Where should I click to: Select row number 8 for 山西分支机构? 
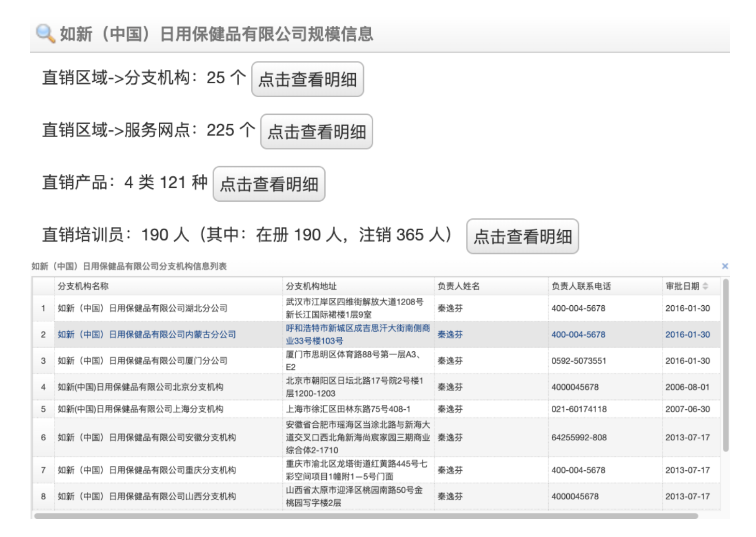[43, 497]
